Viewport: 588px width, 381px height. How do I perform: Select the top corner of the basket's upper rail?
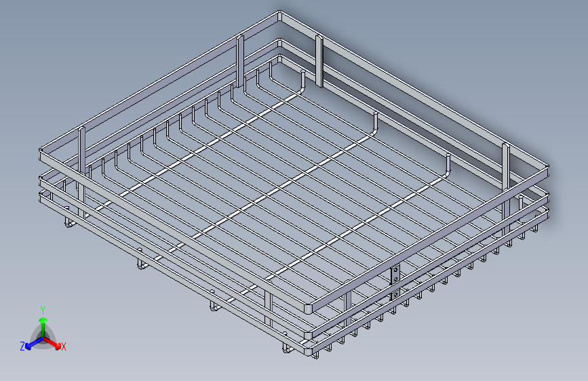[x=279, y=16]
